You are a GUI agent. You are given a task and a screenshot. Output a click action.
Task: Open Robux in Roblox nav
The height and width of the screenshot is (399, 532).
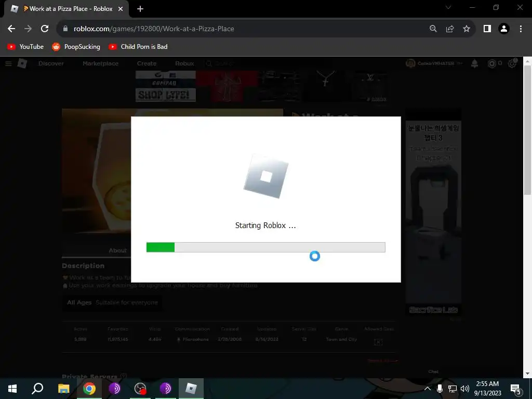point(184,63)
